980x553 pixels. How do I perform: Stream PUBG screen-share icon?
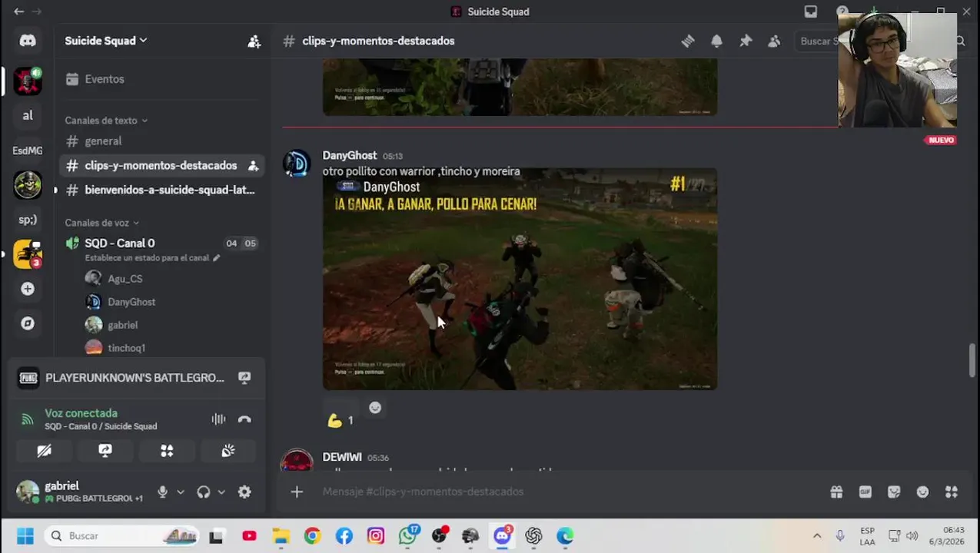pos(244,378)
